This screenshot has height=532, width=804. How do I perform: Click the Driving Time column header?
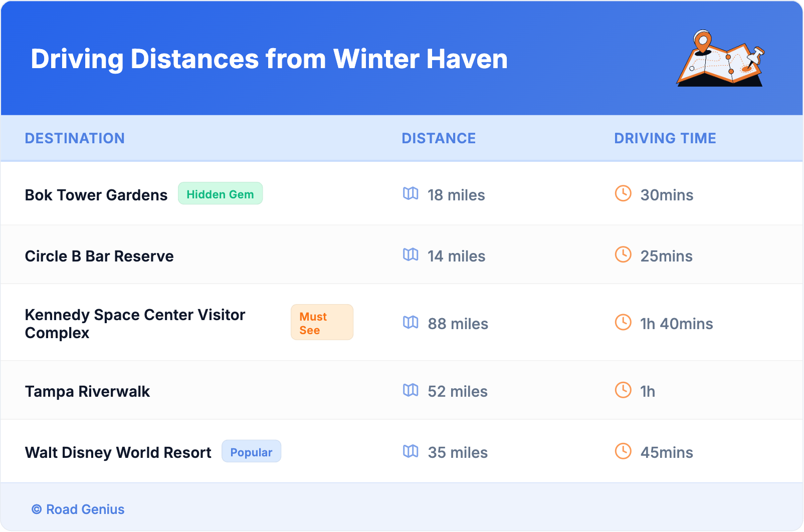click(x=665, y=138)
